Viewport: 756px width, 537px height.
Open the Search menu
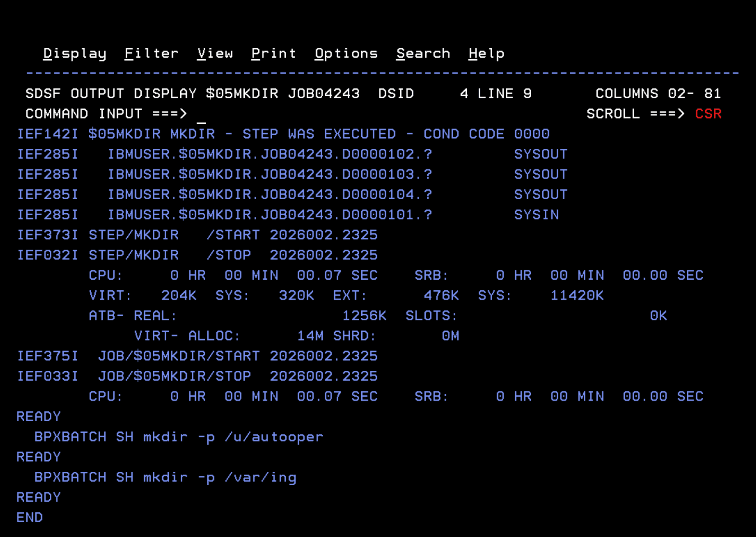pos(423,53)
